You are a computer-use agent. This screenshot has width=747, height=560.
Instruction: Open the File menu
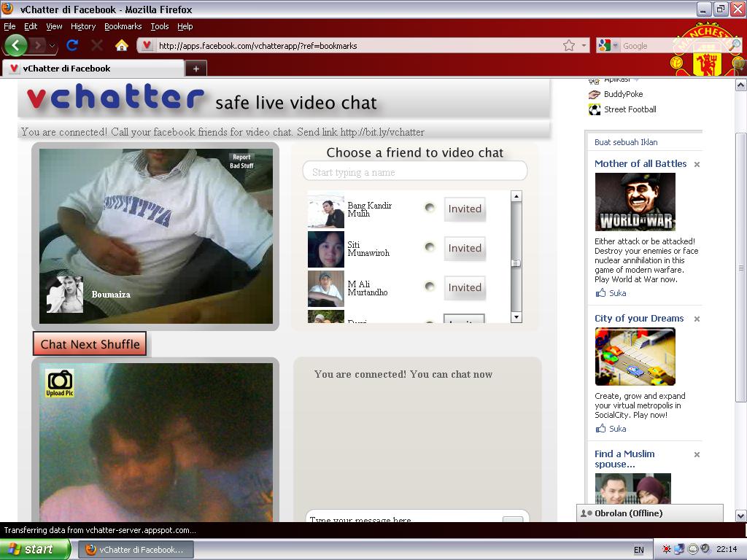pos(9,27)
